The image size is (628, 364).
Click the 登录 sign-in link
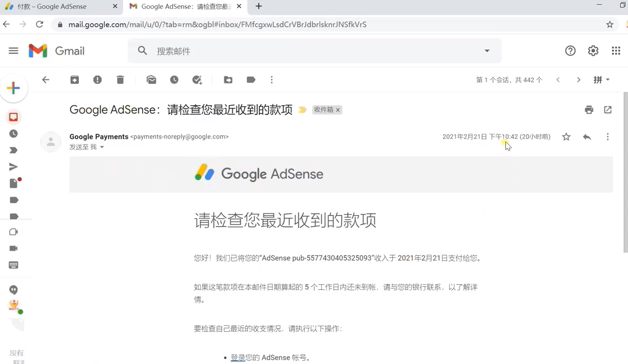pyautogui.click(x=238, y=358)
